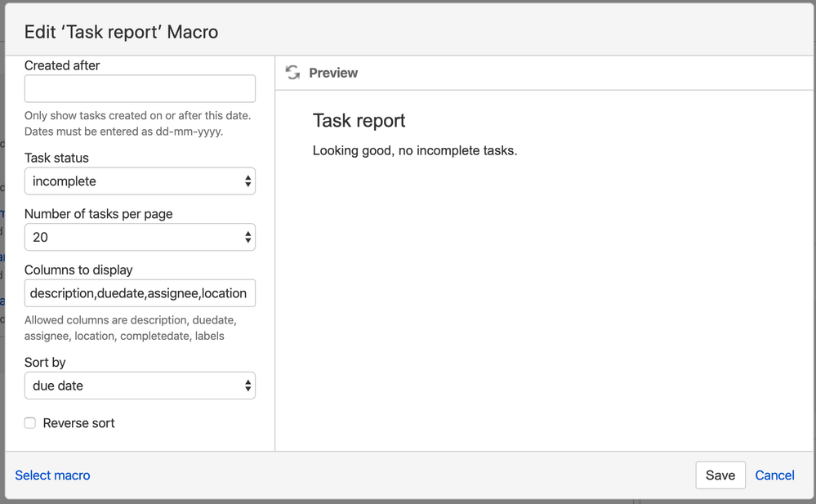The image size is (816, 504).
Task: Open the Task status dropdown
Action: pyautogui.click(x=140, y=181)
